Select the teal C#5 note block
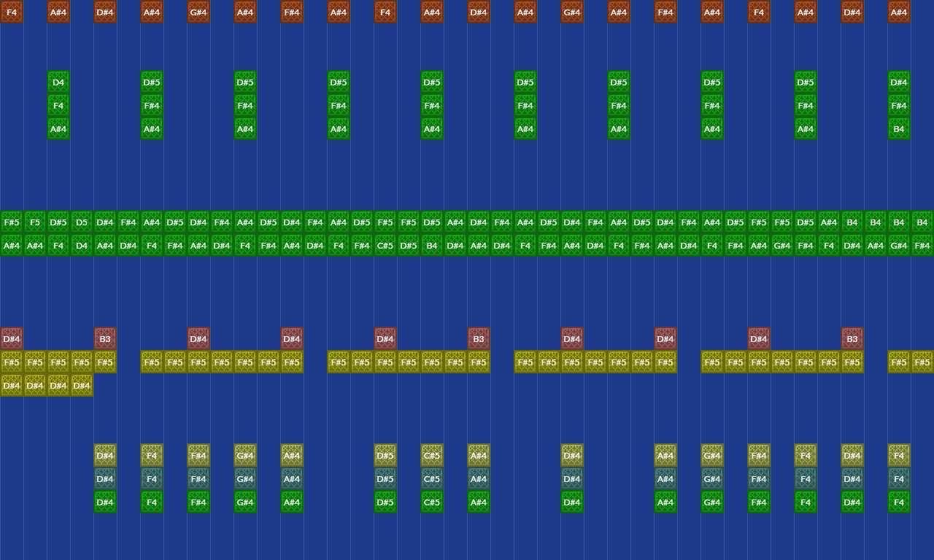934x560 pixels. [432, 478]
